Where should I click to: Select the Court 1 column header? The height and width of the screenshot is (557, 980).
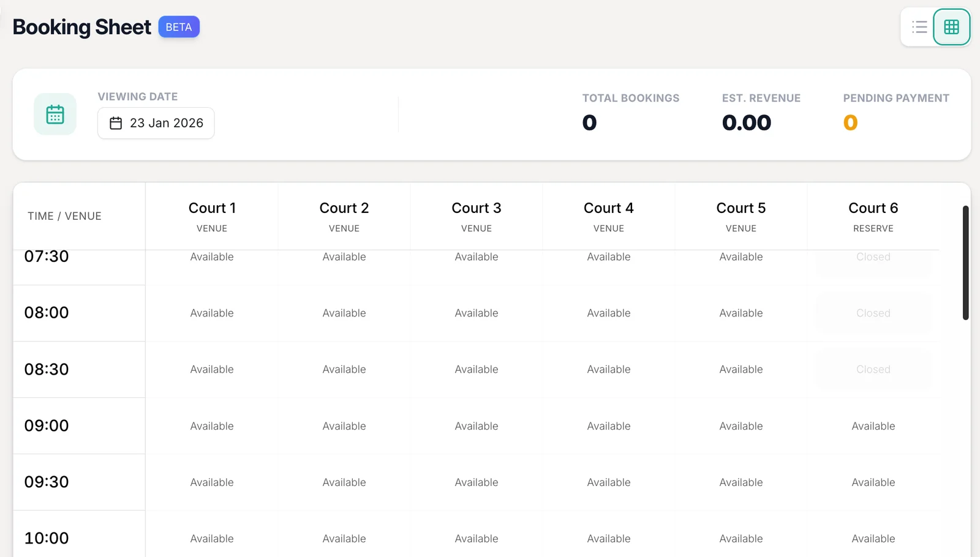point(212,217)
